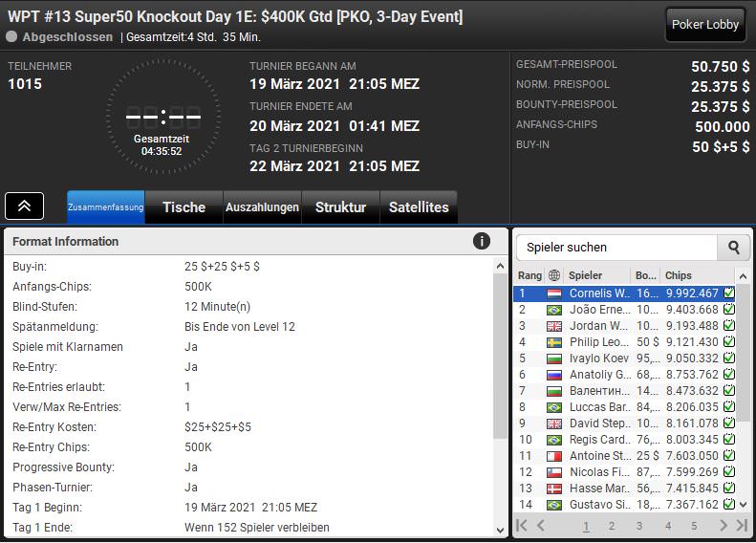Open the Satellites tab

[x=419, y=206]
